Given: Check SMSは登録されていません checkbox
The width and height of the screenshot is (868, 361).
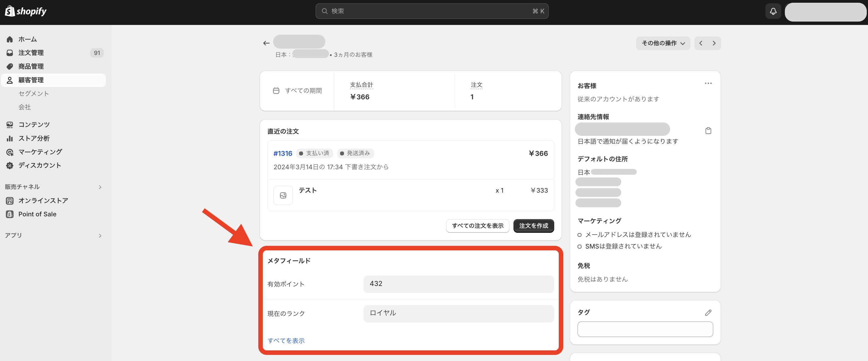Looking at the screenshot, I should [580, 246].
